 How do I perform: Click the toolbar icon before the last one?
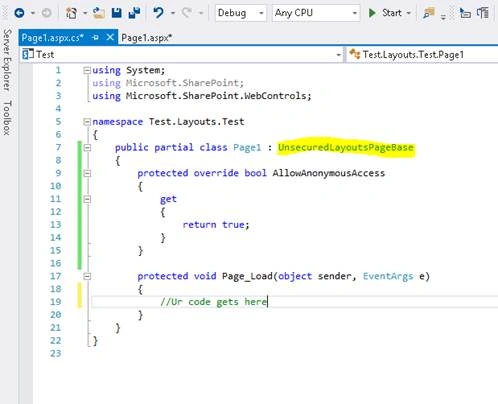click(465, 13)
